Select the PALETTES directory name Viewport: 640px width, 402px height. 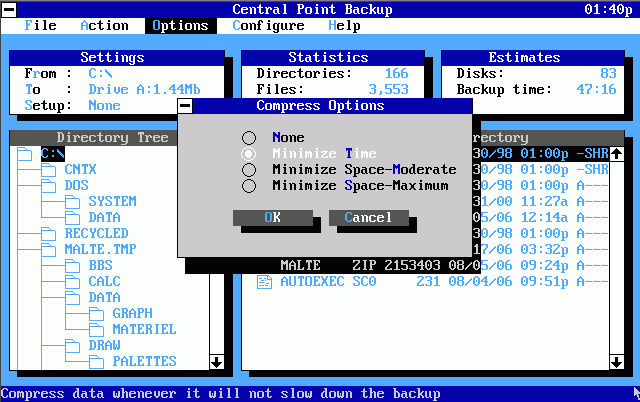click(144, 361)
